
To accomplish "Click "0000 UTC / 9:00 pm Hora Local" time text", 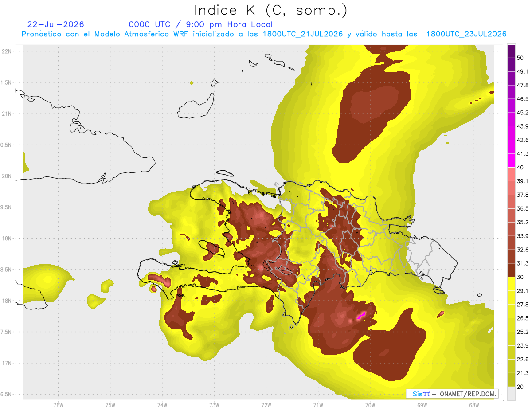I will [x=200, y=24].
